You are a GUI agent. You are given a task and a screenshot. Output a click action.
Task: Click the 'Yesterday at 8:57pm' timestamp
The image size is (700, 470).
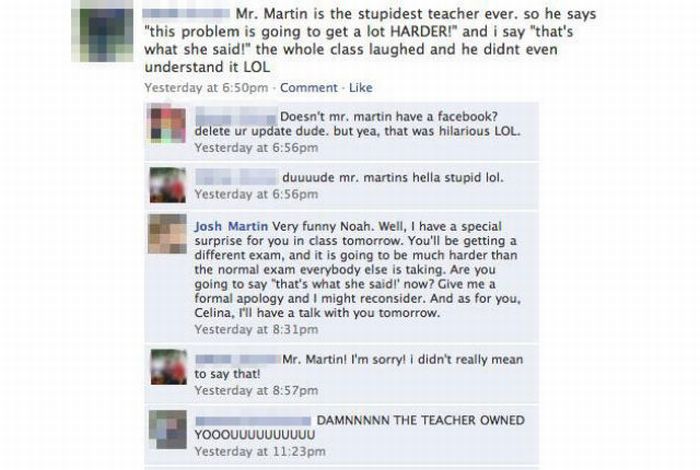[x=256, y=391]
